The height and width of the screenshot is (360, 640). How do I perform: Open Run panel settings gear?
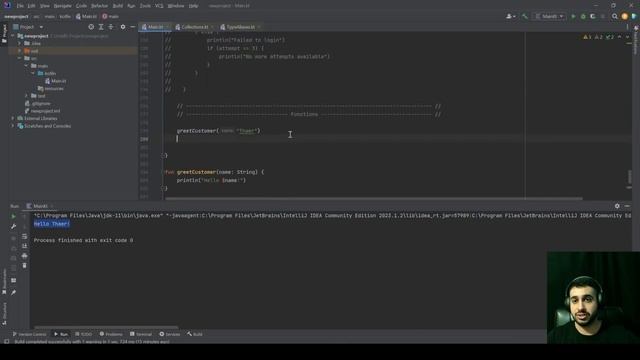pyautogui.click(x=617, y=206)
